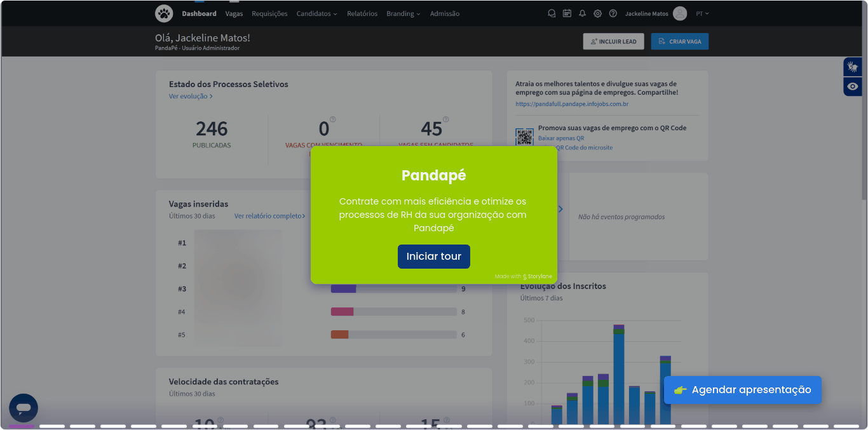
Task: Open the notifications bell
Action: [582, 13]
